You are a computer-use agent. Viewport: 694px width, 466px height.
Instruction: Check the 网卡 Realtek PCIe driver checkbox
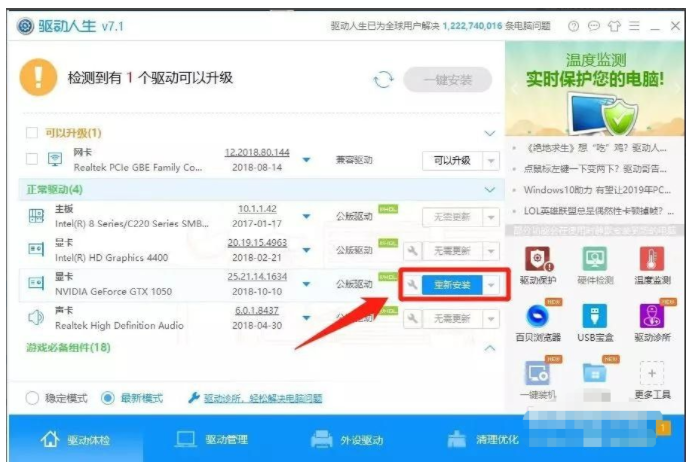(x=30, y=159)
